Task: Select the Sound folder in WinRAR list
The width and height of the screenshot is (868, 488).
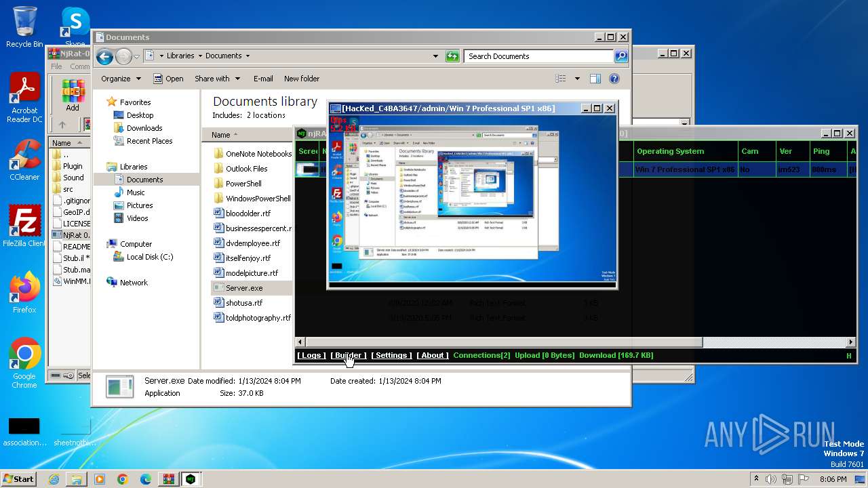Action: (x=68, y=178)
